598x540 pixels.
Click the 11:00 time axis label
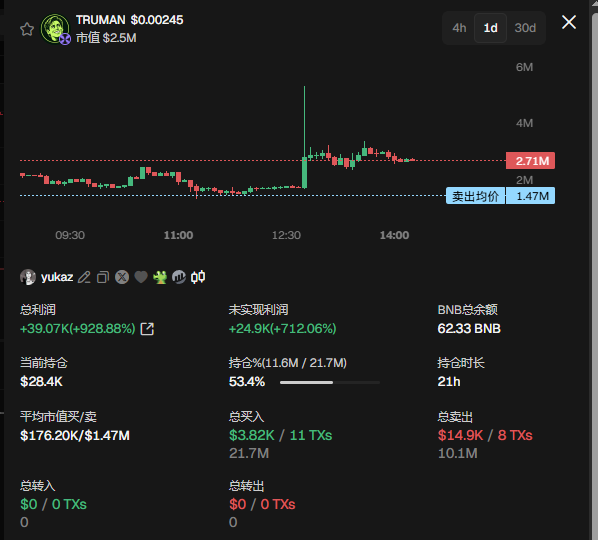click(178, 235)
